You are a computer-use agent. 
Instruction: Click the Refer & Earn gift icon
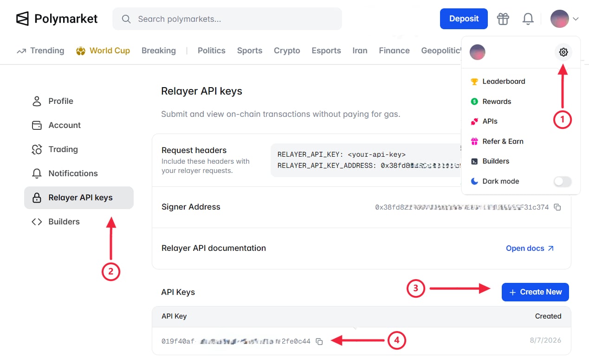pyautogui.click(x=474, y=141)
